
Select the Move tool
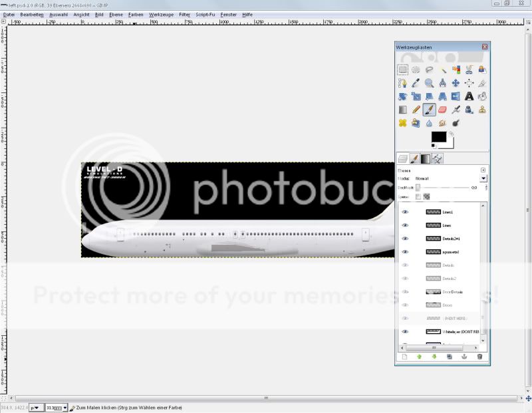[x=456, y=83]
